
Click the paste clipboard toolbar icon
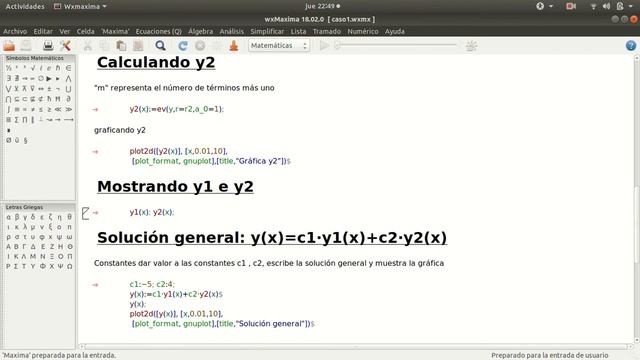click(x=121, y=46)
